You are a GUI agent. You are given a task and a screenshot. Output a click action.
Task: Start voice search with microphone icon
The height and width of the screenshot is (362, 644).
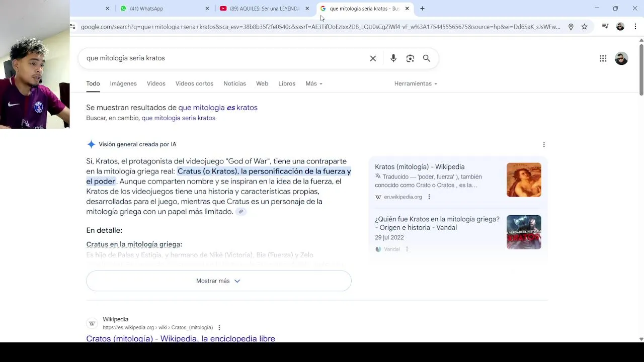(393, 58)
